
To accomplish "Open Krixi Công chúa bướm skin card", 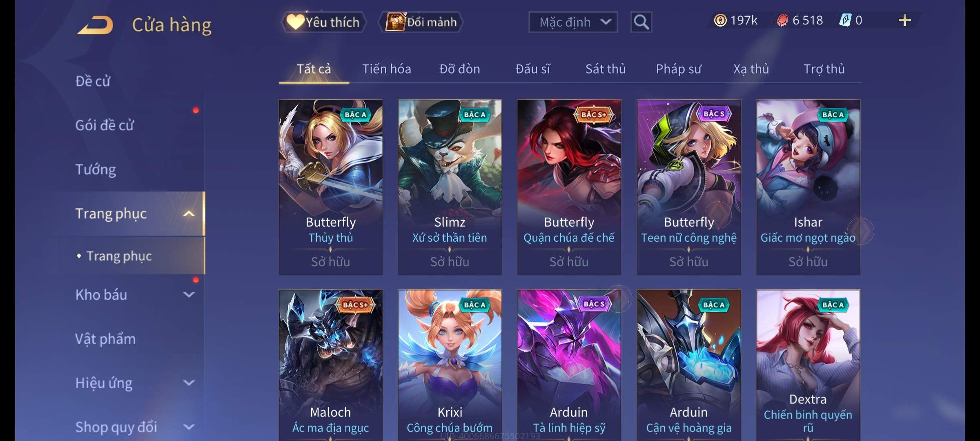I will click(x=450, y=365).
